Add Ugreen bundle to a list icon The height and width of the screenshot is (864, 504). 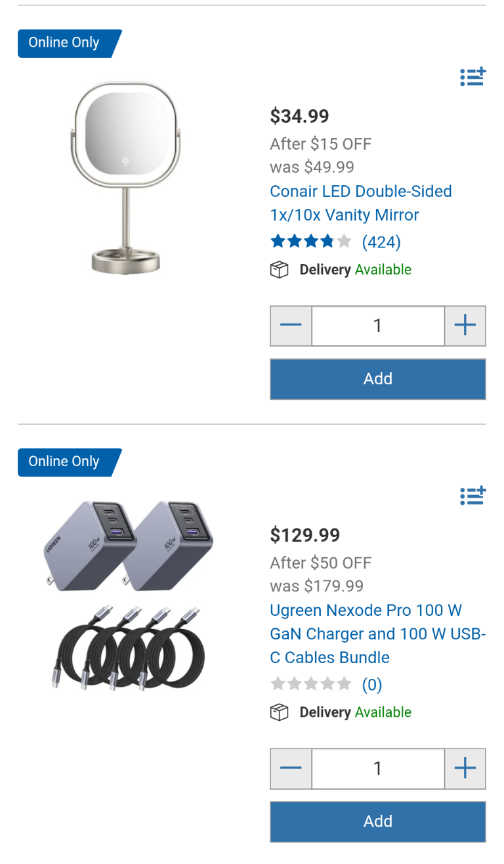(472, 496)
